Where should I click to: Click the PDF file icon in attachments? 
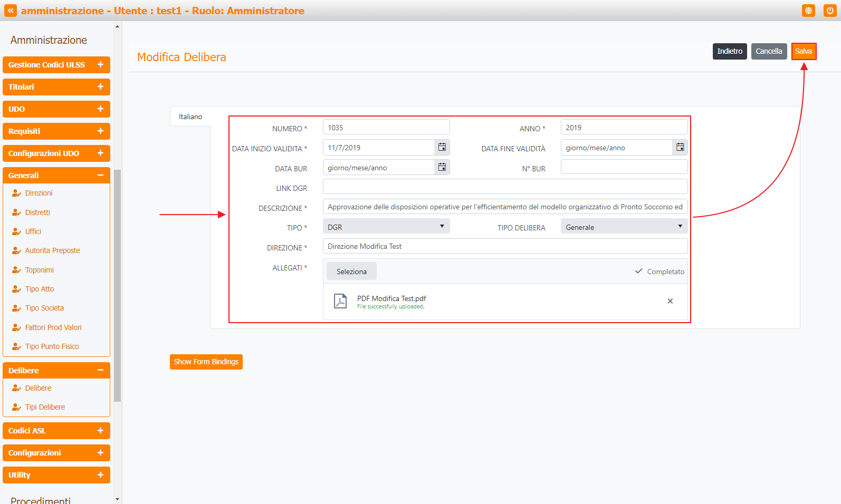(340, 301)
